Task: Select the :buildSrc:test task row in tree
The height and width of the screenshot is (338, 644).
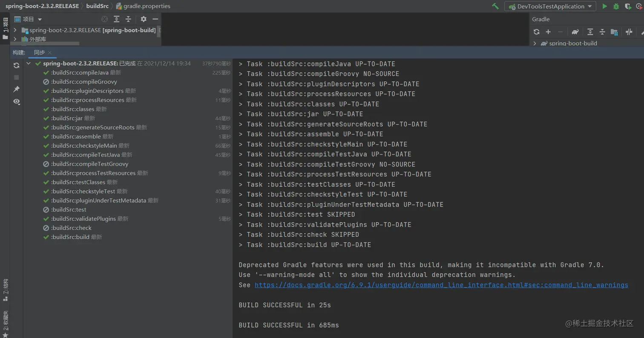Action: point(128,210)
